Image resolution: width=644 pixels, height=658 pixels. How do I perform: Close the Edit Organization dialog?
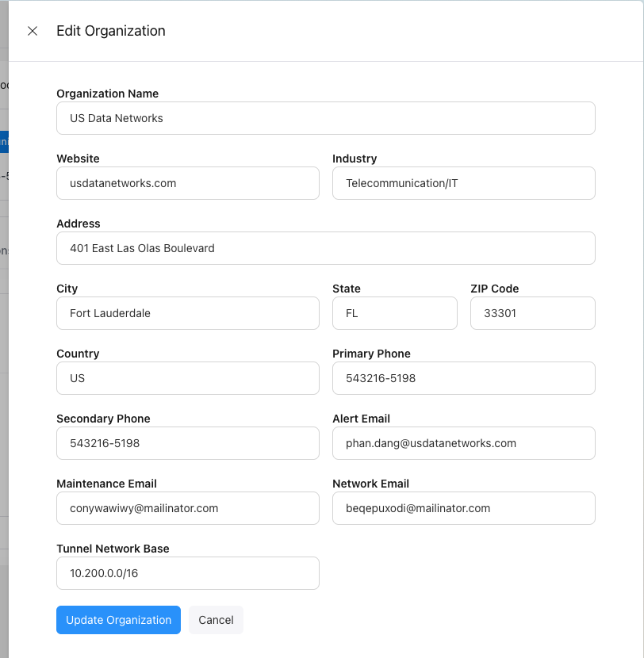tap(32, 31)
